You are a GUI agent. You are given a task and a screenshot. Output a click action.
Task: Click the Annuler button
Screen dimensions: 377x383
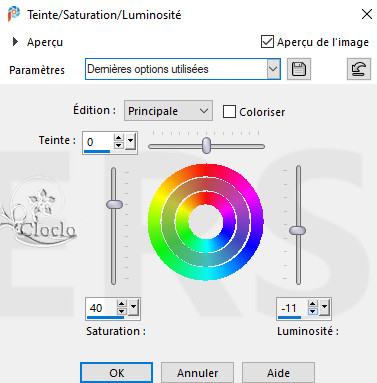click(x=197, y=373)
